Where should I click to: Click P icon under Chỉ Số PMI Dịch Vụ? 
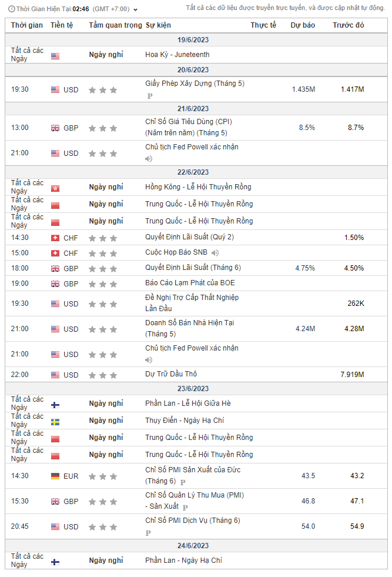click(149, 533)
